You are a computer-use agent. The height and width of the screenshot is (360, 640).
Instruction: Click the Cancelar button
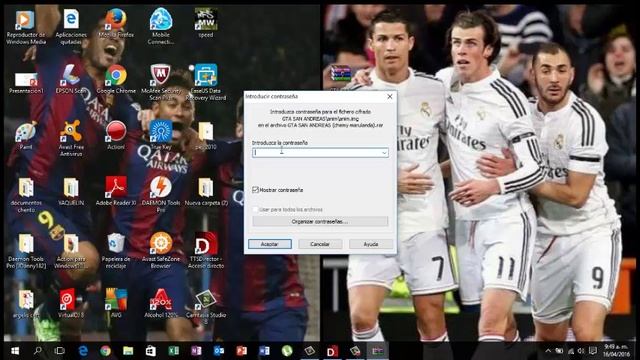(x=320, y=244)
